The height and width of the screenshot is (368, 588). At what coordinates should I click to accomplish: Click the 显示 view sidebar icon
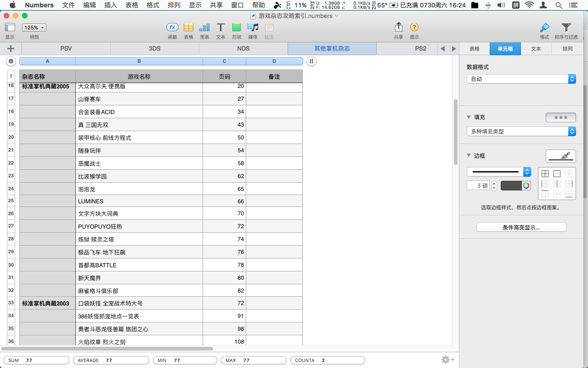(x=10, y=28)
